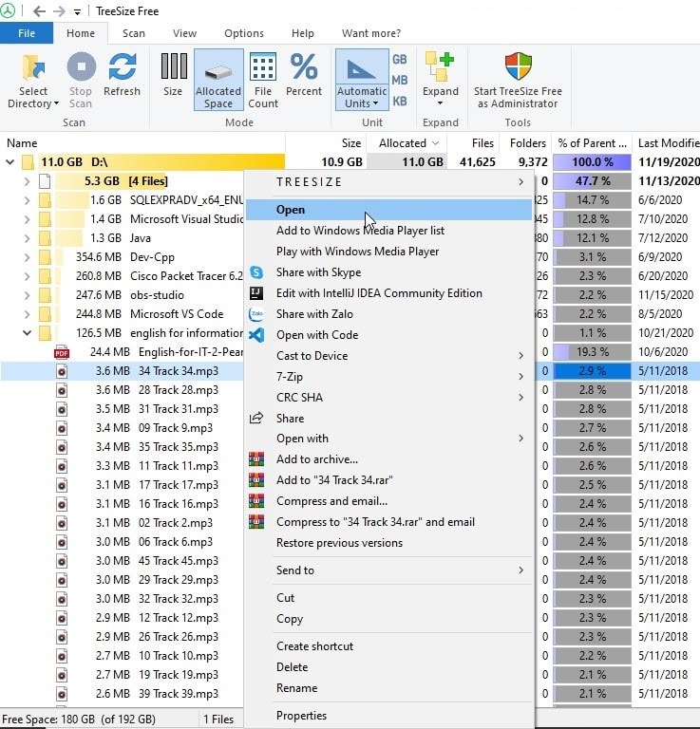Screen dimensions: 700x729
Task: Open the Send to submenu
Action: (x=388, y=570)
